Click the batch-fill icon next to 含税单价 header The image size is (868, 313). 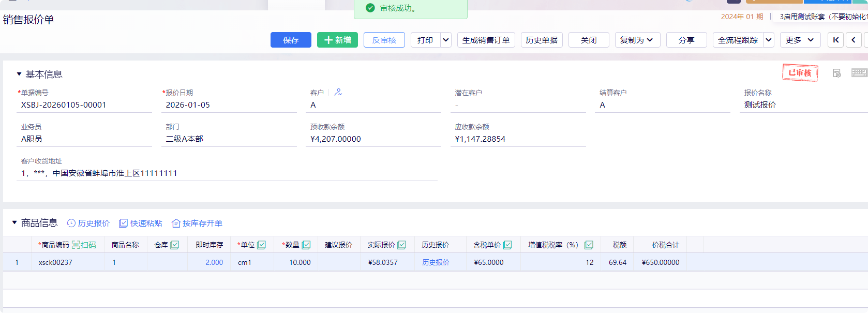point(508,245)
